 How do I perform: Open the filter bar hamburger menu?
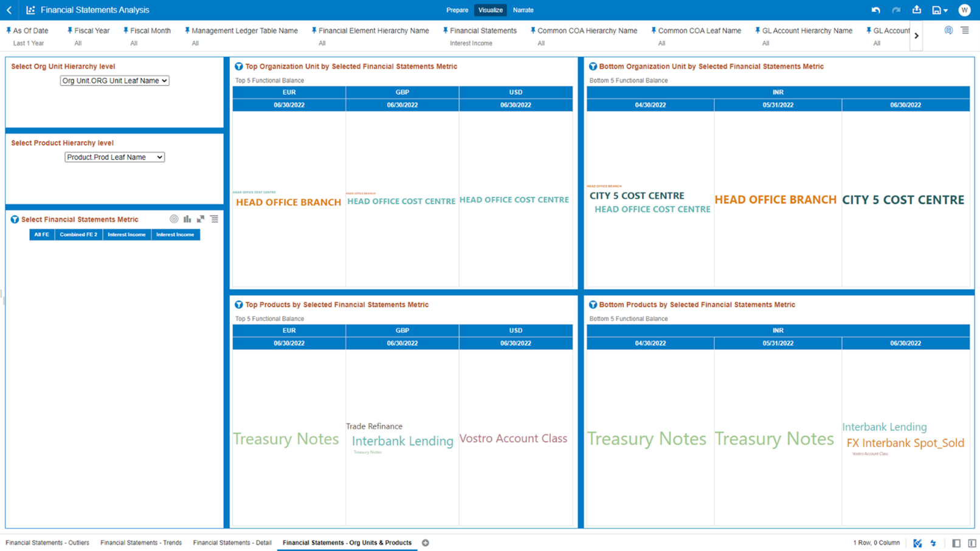pos(965,30)
